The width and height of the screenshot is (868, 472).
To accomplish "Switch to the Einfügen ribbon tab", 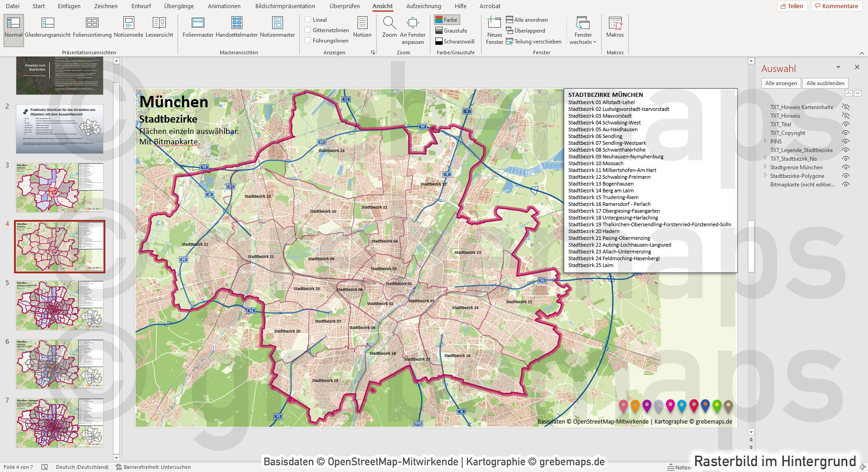I will point(68,6).
